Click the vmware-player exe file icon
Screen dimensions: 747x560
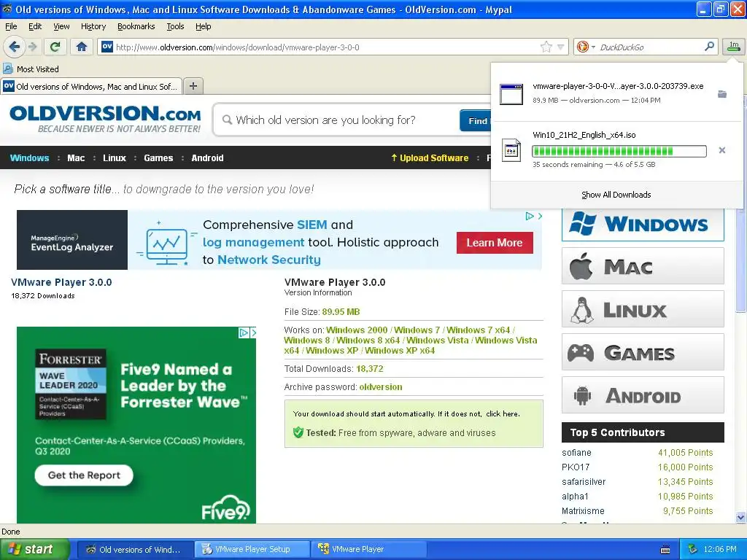511,94
